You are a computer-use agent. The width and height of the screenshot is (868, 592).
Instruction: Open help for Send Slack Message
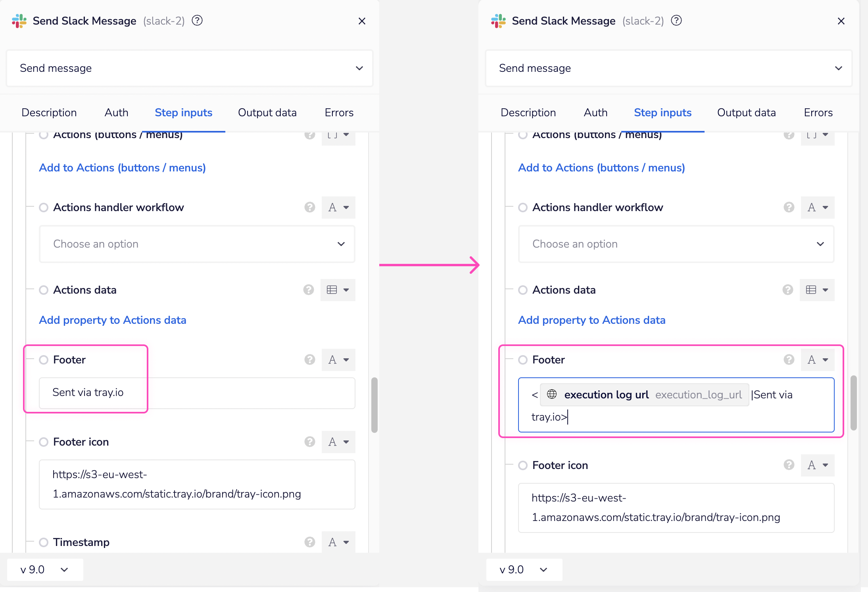coord(197,21)
